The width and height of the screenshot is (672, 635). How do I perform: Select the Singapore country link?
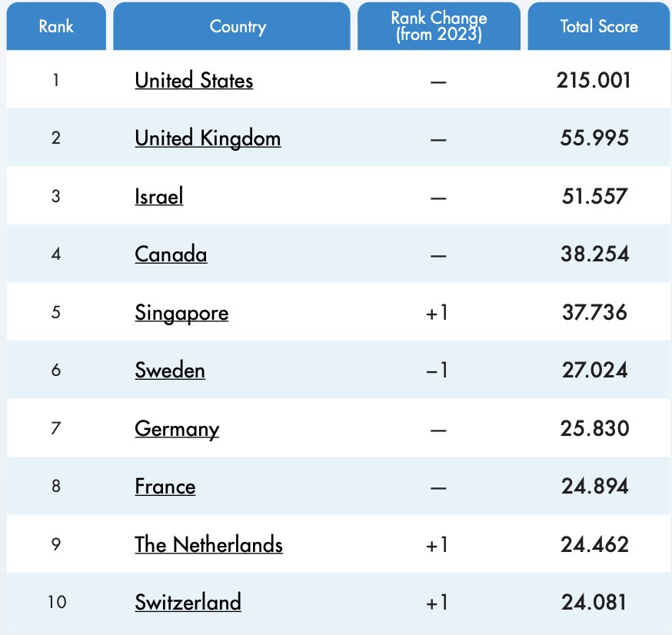181,313
